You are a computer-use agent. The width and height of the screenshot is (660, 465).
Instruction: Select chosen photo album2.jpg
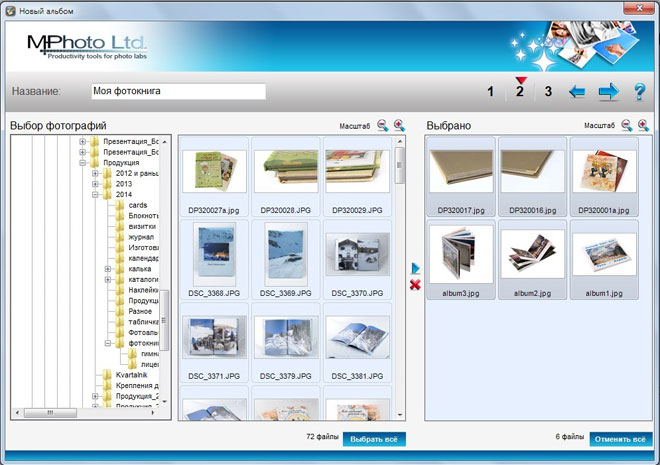point(532,259)
